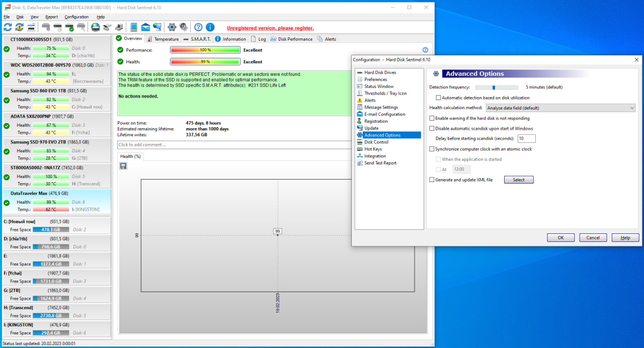The image size is (644, 348).
Task: Click the speaker sound toolbar icon
Action: [x=184, y=27]
